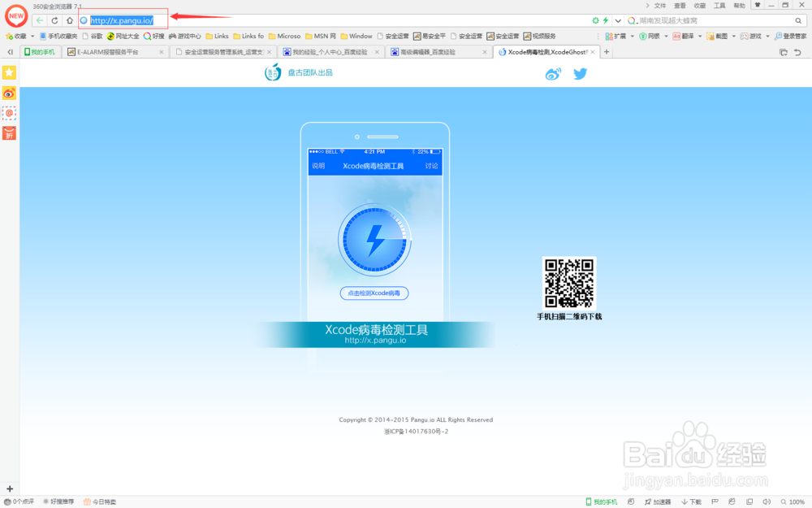This screenshot has width=812, height=508.
Task: Open the 游戏中心 bookmark
Action: (185, 37)
